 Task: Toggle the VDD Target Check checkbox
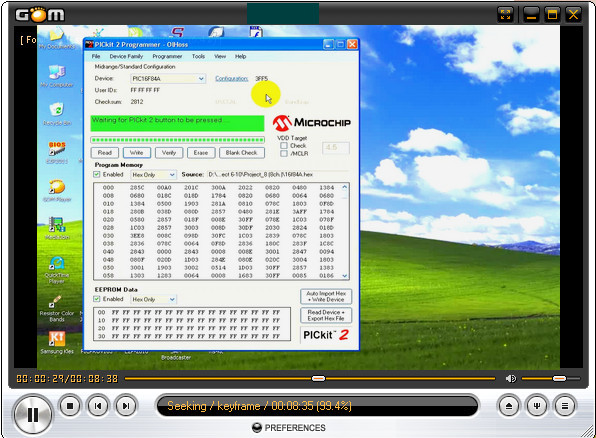point(284,146)
